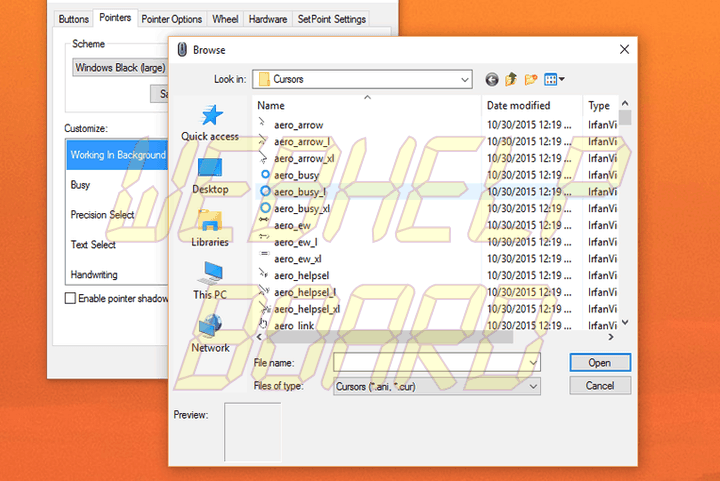
Task: Sort files by Type column header
Action: (601, 106)
